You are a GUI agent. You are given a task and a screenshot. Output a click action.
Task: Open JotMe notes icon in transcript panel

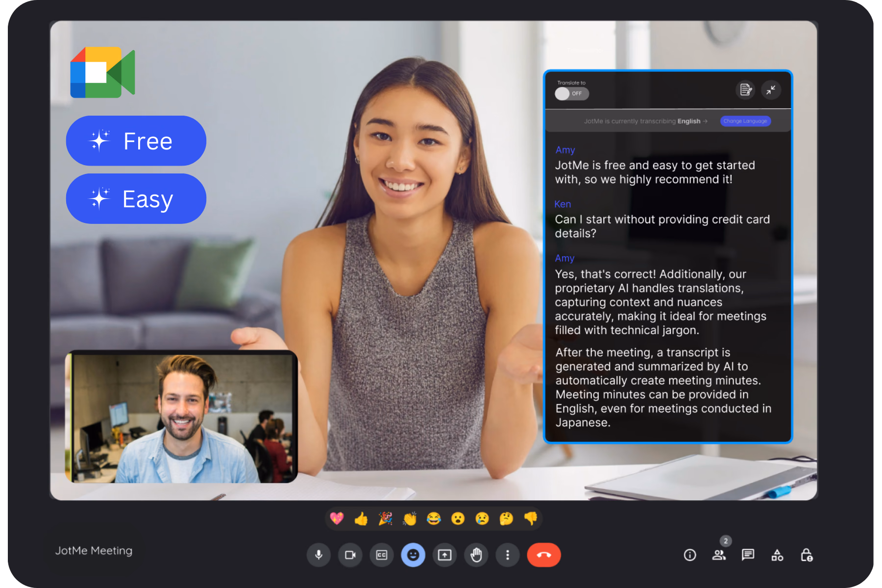(x=745, y=90)
